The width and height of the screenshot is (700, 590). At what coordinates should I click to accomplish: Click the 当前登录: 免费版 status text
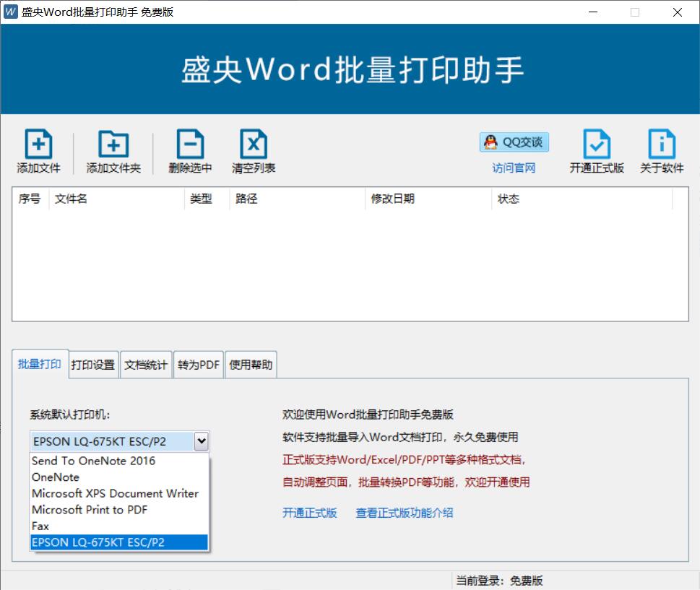coord(499,581)
